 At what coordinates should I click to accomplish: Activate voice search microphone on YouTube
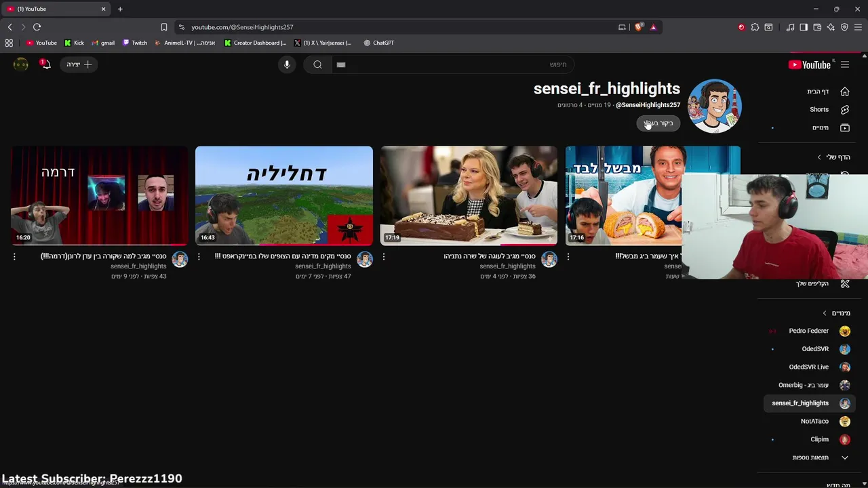coord(287,64)
